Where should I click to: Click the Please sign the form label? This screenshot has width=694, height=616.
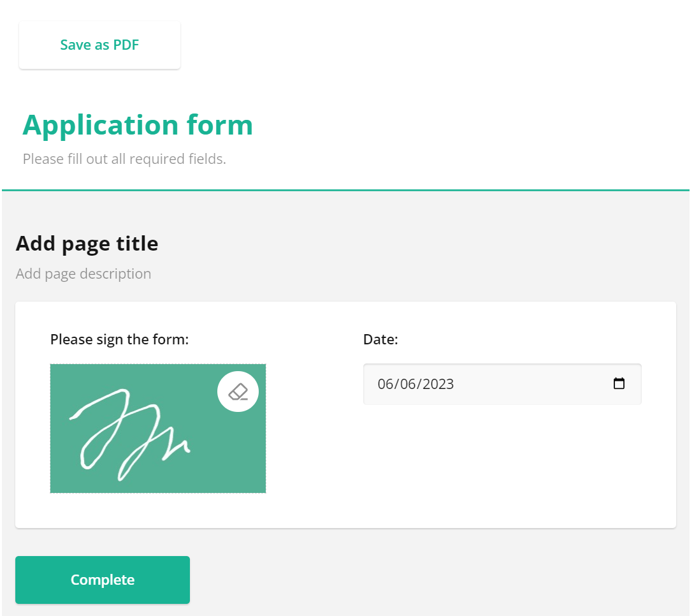(119, 339)
